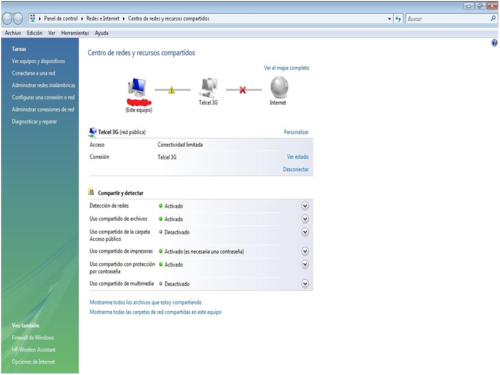Click the Telcel 3G public network header icon

(92, 132)
